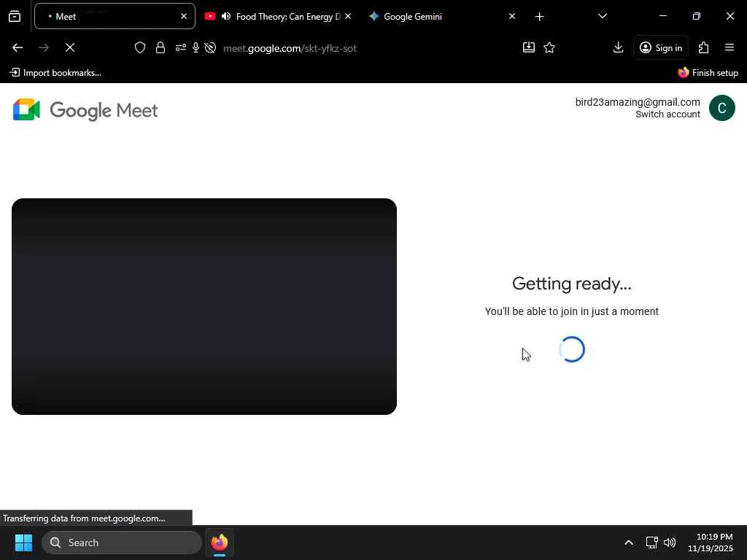Viewport: 747px width, 560px height.
Task: Click the Google Meet logo
Action: click(x=85, y=110)
